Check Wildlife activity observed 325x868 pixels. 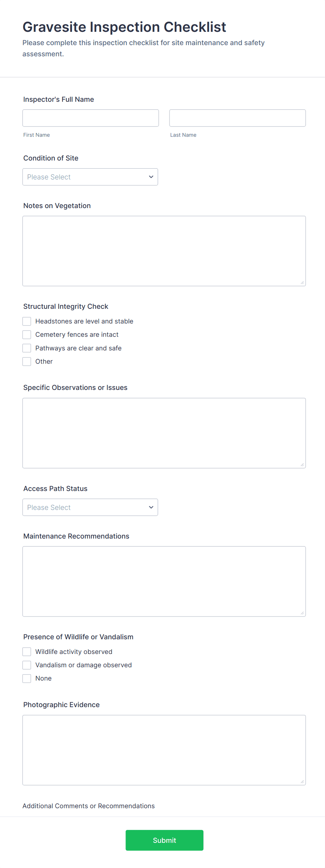(x=27, y=652)
